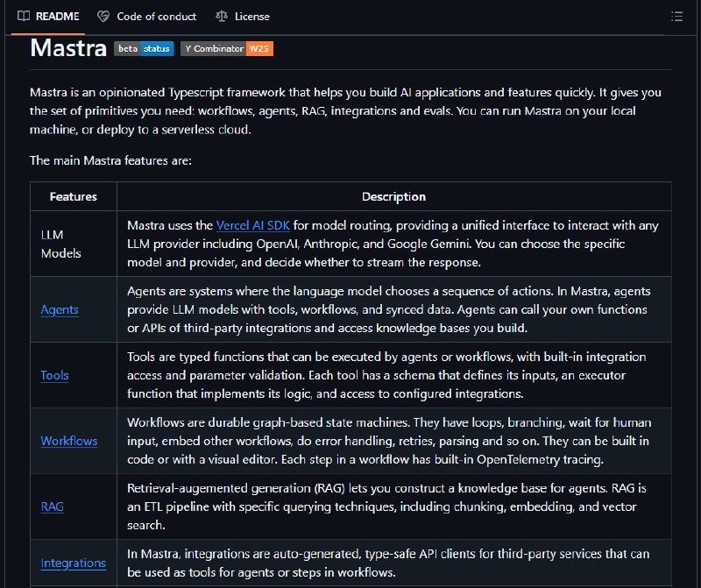The image size is (701, 588).
Task: Select the 'Description' column header
Action: click(x=393, y=197)
